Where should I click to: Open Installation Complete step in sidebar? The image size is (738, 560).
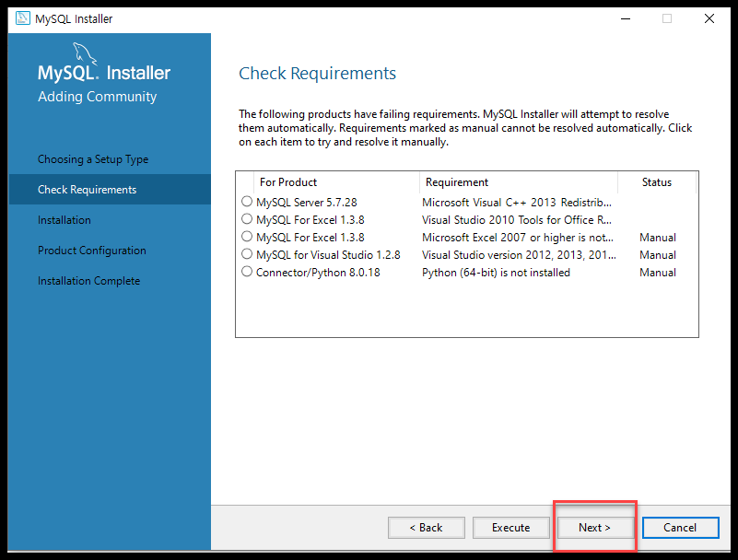pyautogui.click(x=89, y=281)
